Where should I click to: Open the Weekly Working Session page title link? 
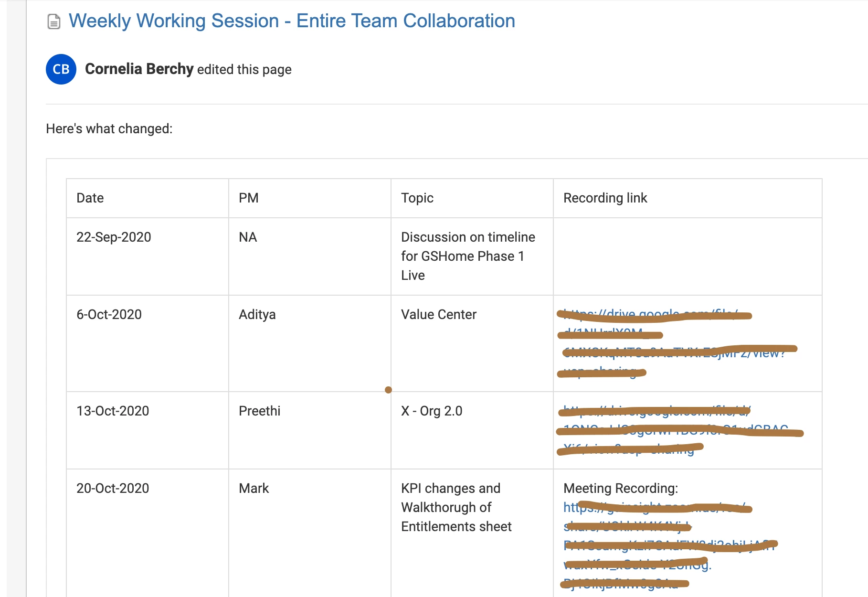292,21
